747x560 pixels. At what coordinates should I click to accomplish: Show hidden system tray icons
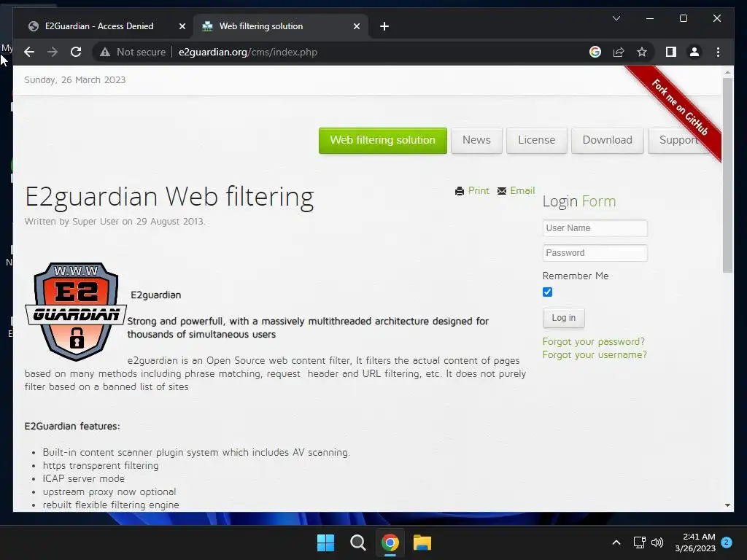[616, 542]
